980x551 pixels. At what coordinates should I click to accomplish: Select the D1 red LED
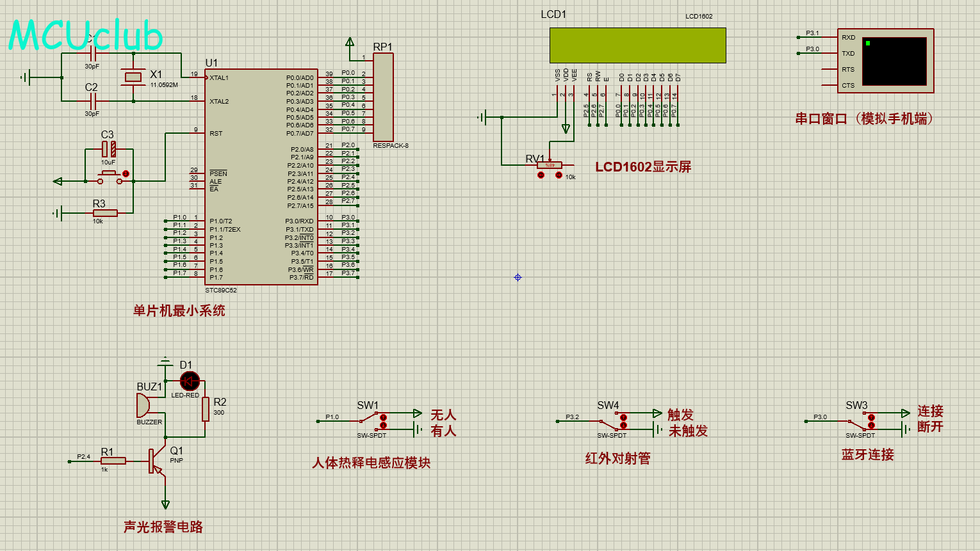(x=190, y=382)
